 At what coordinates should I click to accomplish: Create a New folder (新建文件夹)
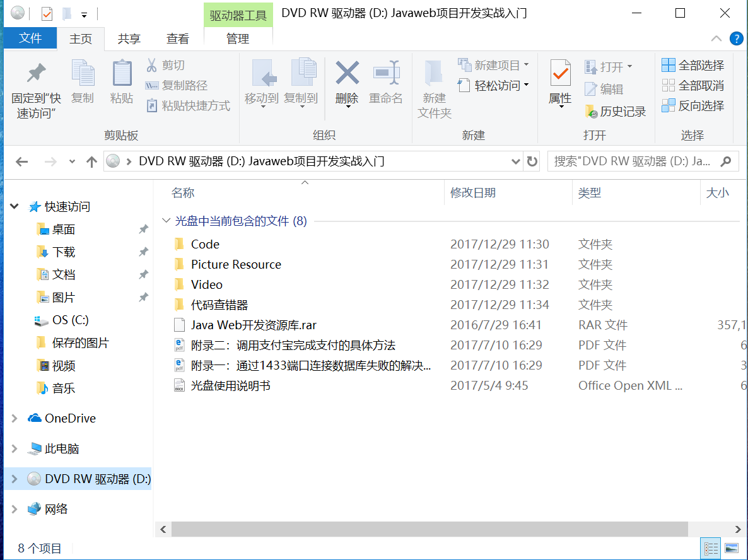(x=434, y=89)
